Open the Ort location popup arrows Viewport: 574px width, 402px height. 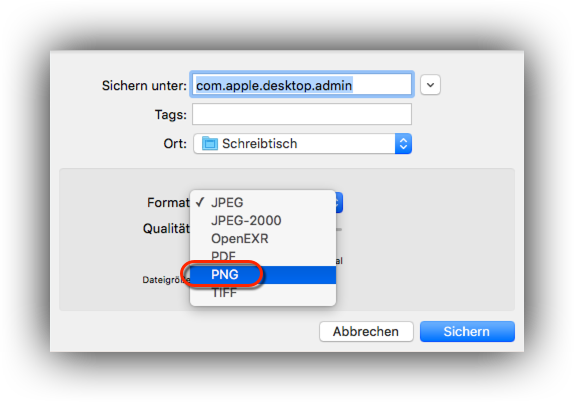403,144
